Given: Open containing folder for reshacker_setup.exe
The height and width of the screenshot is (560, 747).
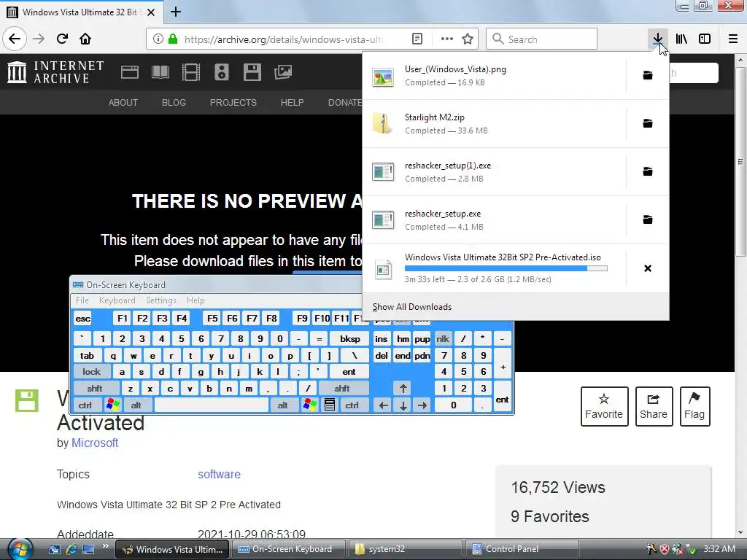Looking at the screenshot, I should click(648, 219).
